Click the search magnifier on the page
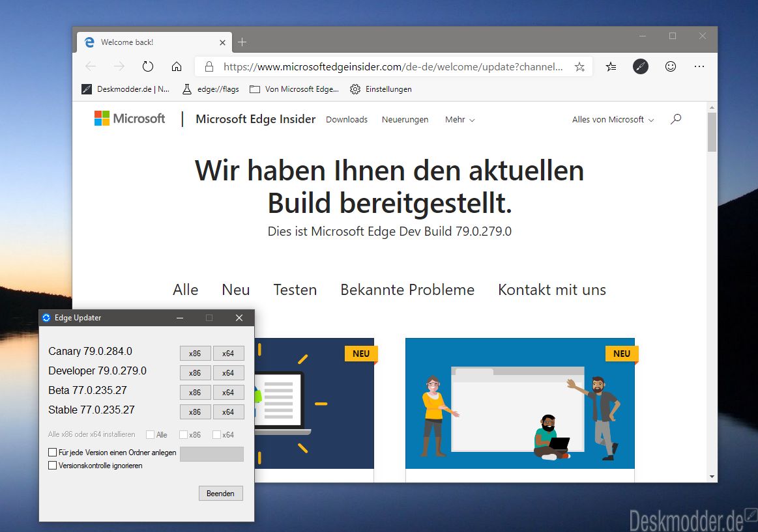Viewport: 758px width, 532px height. tap(676, 119)
